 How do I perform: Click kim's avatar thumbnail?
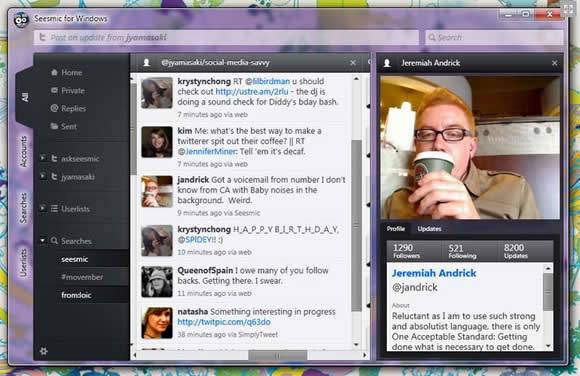[x=157, y=142]
